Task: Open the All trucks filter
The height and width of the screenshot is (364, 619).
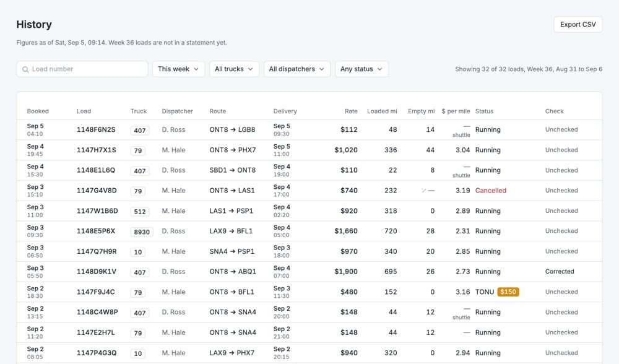Action: (x=234, y=69)
